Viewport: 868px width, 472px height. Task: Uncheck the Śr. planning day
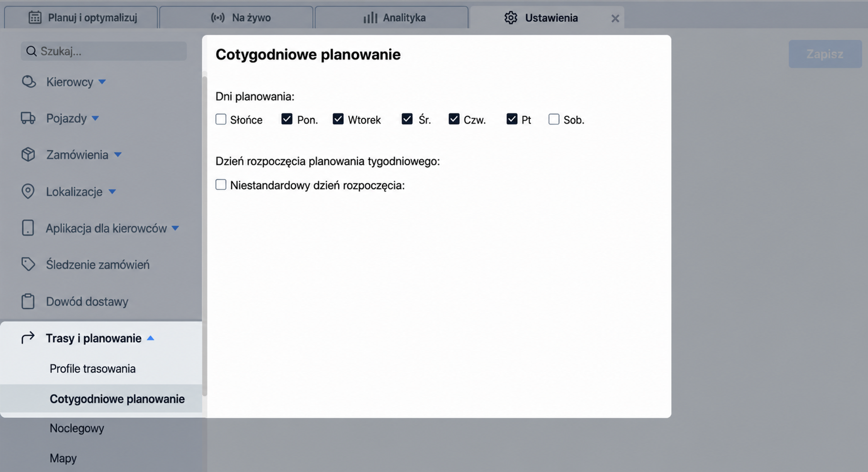pos(407,119)
